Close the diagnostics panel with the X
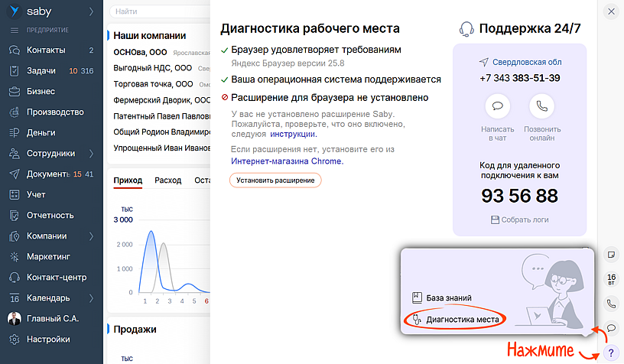This screenshot has width=624, height=364. (610, 11)
